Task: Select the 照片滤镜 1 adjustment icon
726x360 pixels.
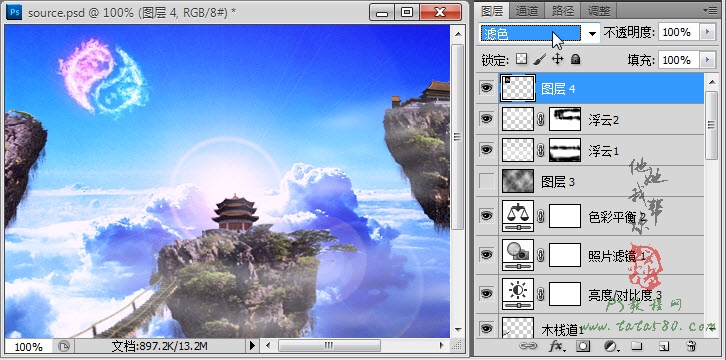Action: tap(518, 254)
